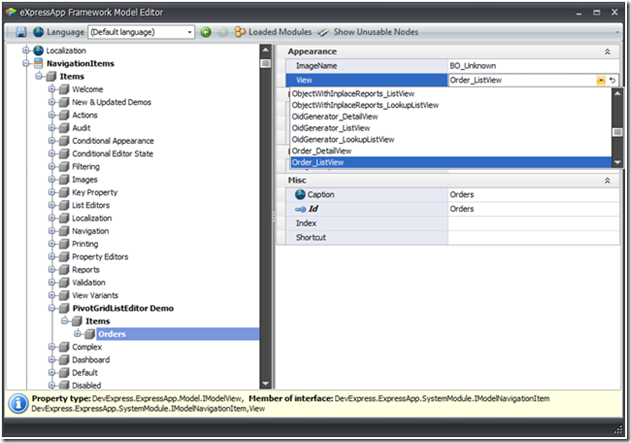This screenshot has width=631, height=443.
Task: Expand the Conditional Editor State node
Action: [x=52, y=153]
